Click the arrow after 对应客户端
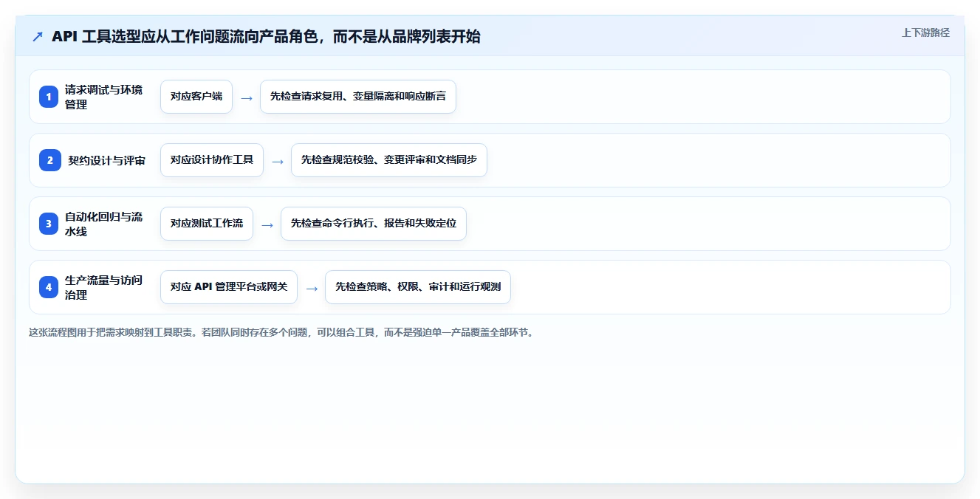Image resolution: width=980 pixels, height=499 pixels. pos(247,97)
